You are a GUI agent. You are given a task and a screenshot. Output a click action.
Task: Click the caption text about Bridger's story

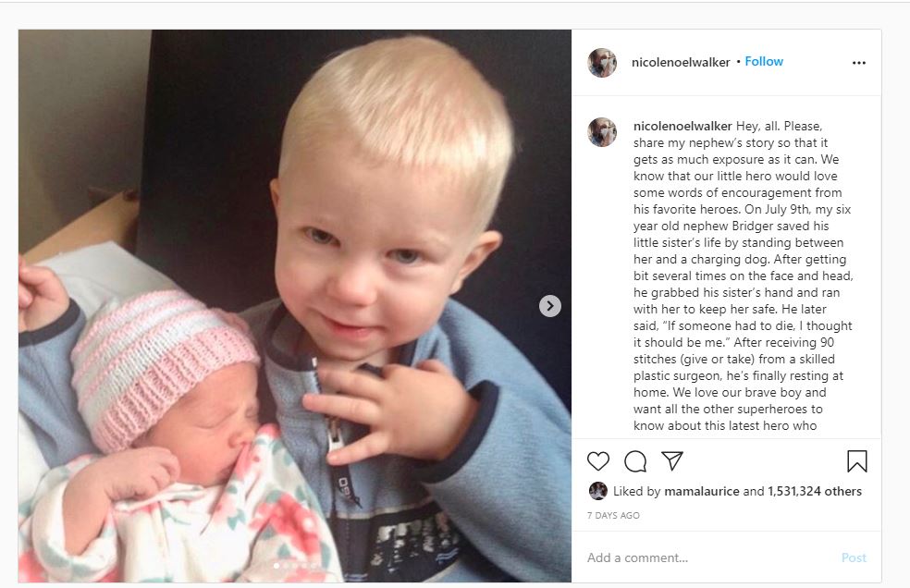[743, 276]
